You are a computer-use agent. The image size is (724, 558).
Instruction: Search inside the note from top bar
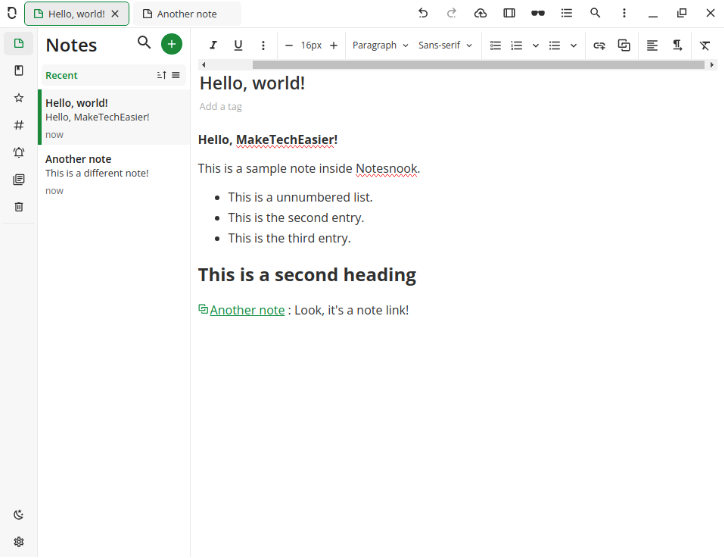click(595, 13)
